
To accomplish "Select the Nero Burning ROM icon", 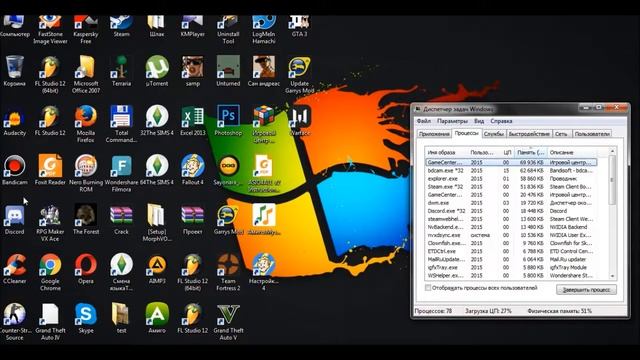I will [86, 173].
